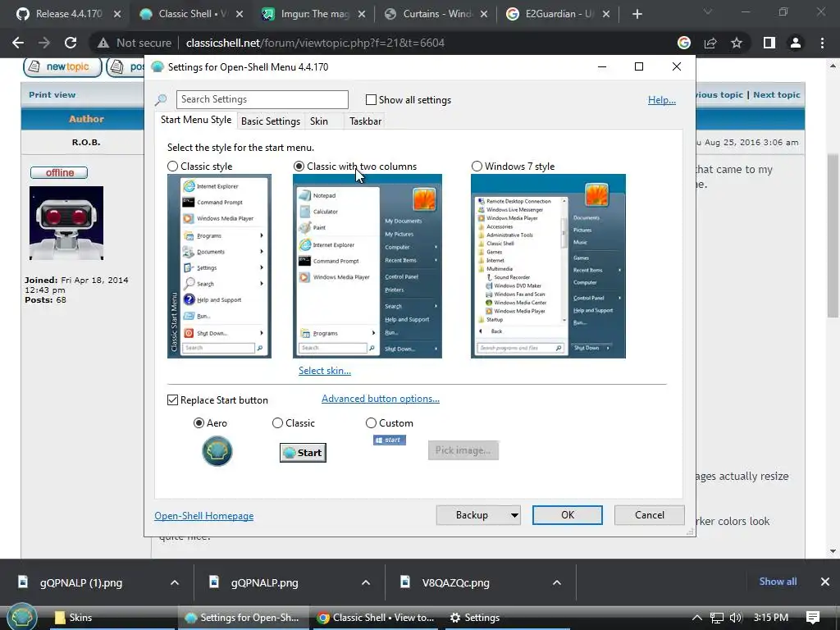This screenshot has width=840, height=630.
Task: Click the Classic style menu preview image
Action: 219,266
